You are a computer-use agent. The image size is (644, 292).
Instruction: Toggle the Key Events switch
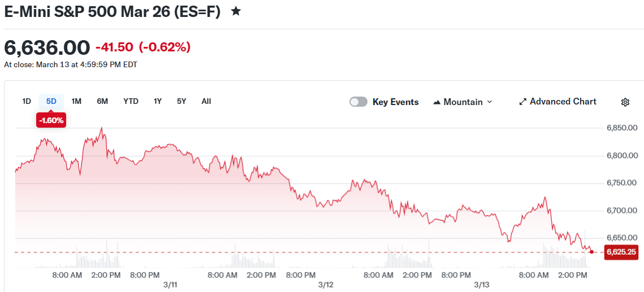click(x=358, y=102)
